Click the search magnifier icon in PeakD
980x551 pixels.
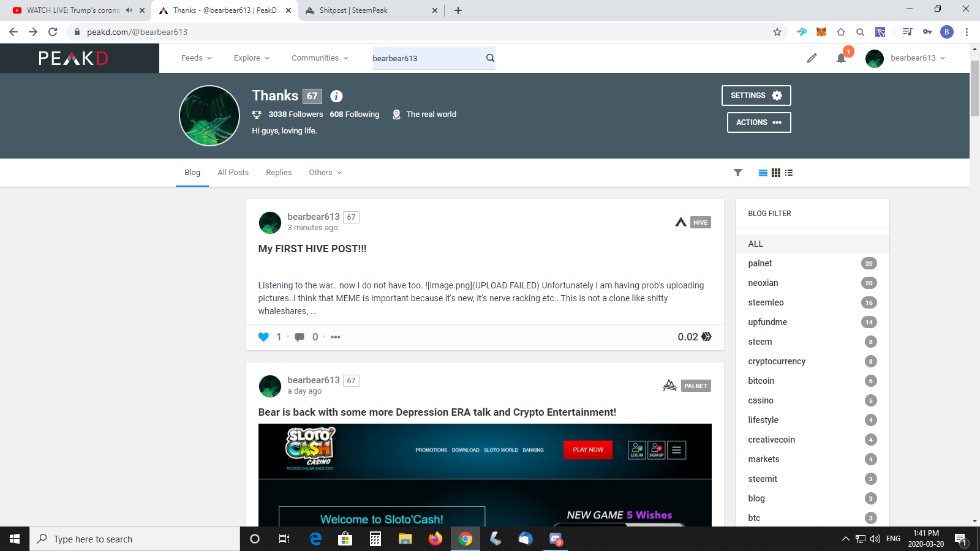490,58
